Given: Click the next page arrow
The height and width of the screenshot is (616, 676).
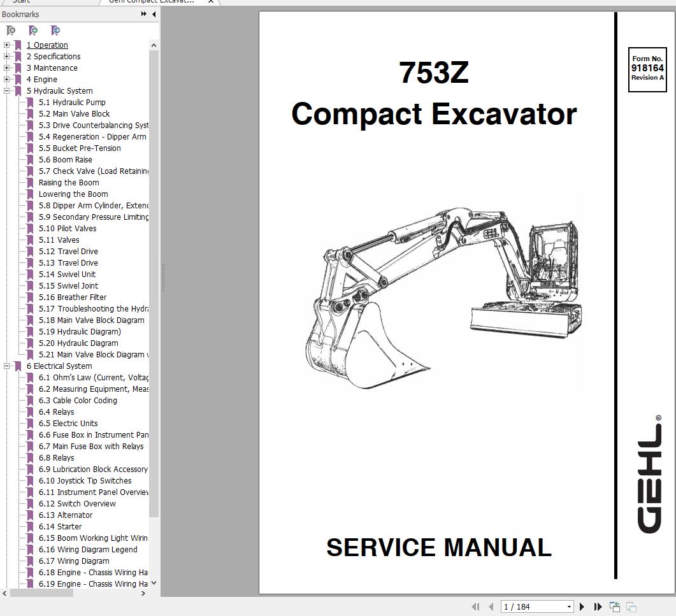Looking at the screenshot, I should (582, 606).
